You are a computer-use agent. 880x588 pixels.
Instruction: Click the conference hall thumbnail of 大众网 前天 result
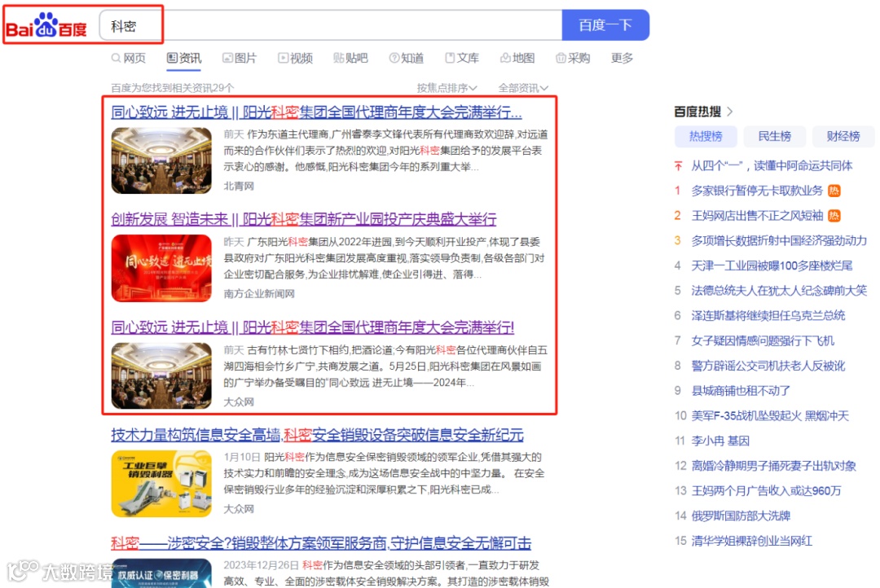pyautogui.click(x=161, y=375)
